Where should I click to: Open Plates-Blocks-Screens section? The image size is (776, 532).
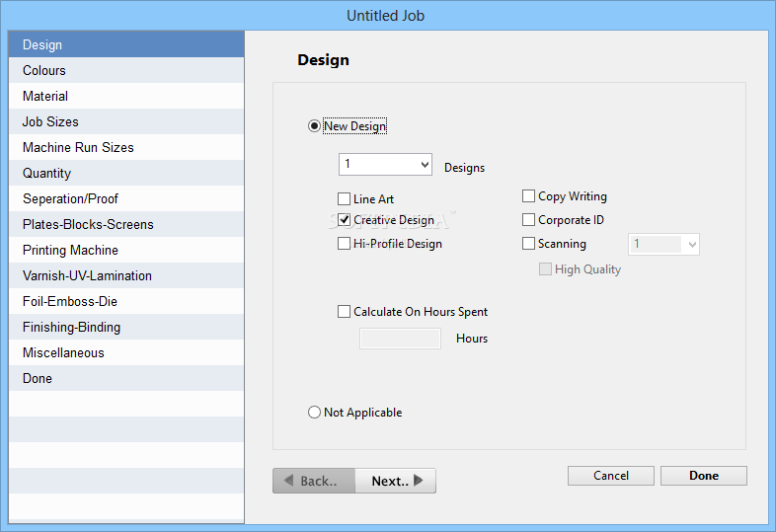126,225
